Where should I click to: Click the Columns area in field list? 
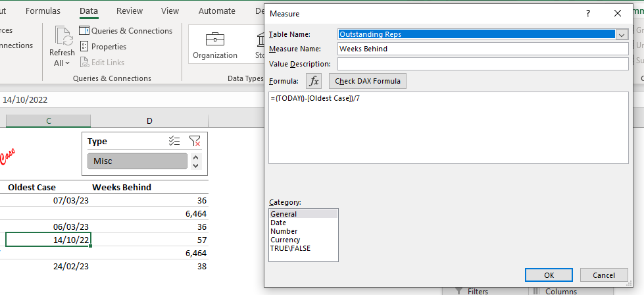pos(561,291)
